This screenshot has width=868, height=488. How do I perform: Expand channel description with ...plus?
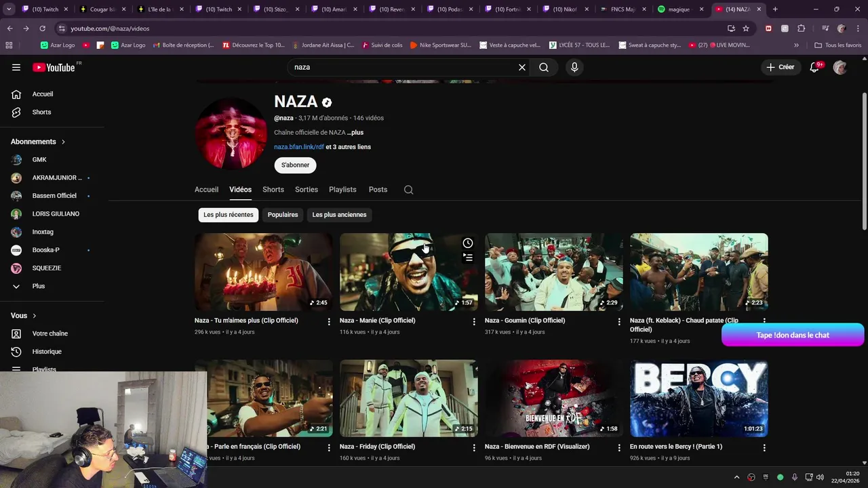pyautogui.click(x=355, y=132)
